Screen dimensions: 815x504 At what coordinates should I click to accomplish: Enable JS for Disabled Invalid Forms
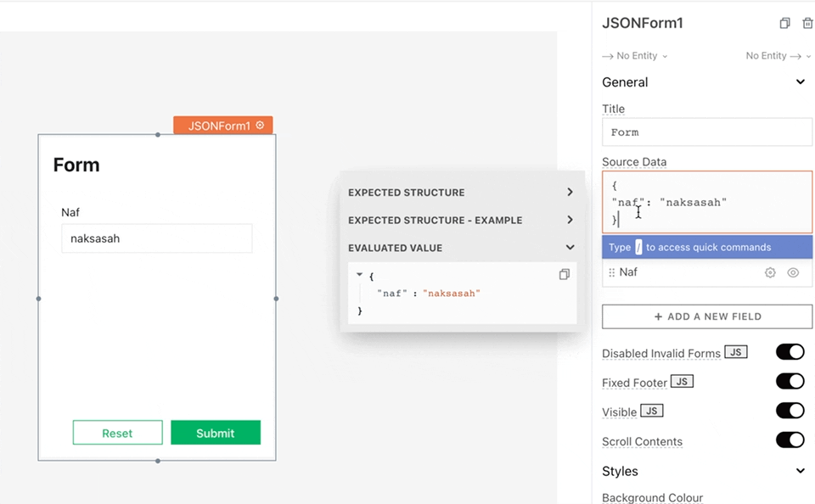coord(736,352)
